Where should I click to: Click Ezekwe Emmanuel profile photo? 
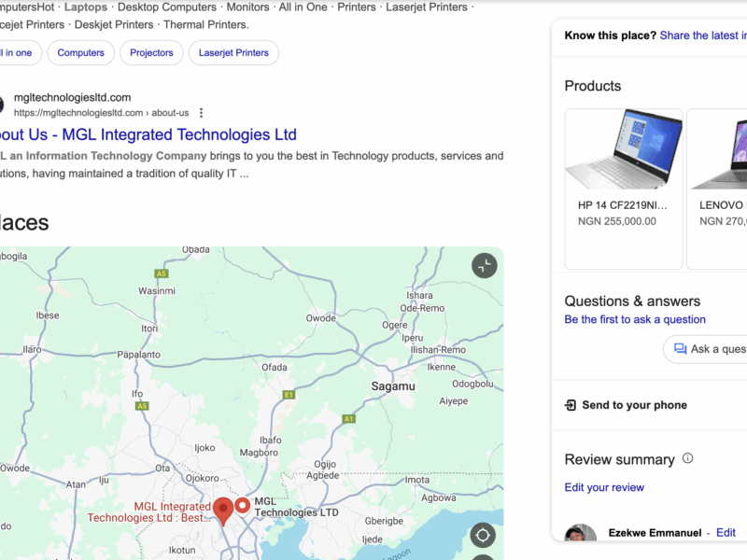(x=580, y=533)
